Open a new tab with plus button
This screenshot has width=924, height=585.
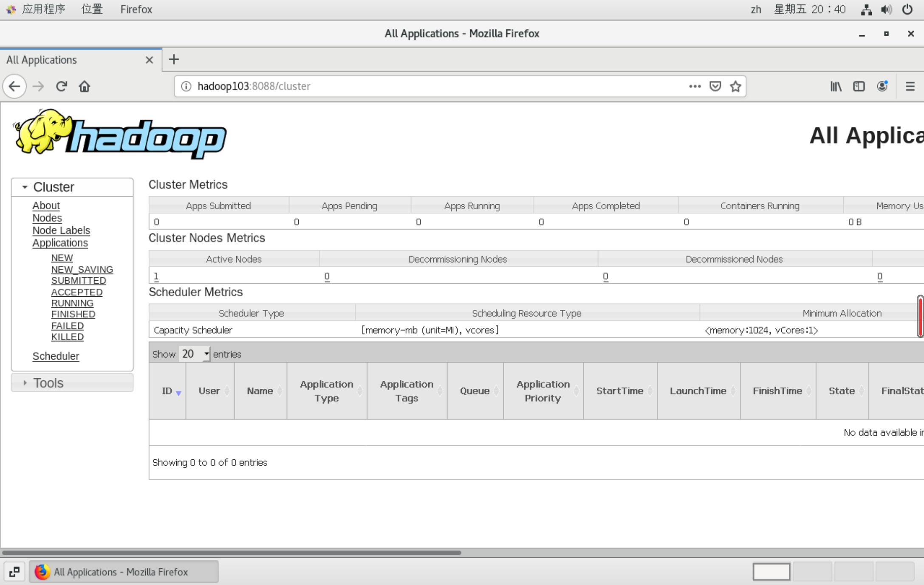174,59
